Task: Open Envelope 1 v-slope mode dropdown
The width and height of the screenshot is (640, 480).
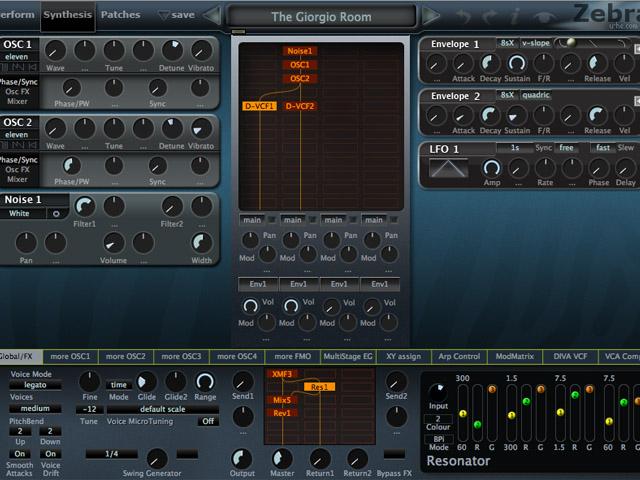Action: coord(536,44)
